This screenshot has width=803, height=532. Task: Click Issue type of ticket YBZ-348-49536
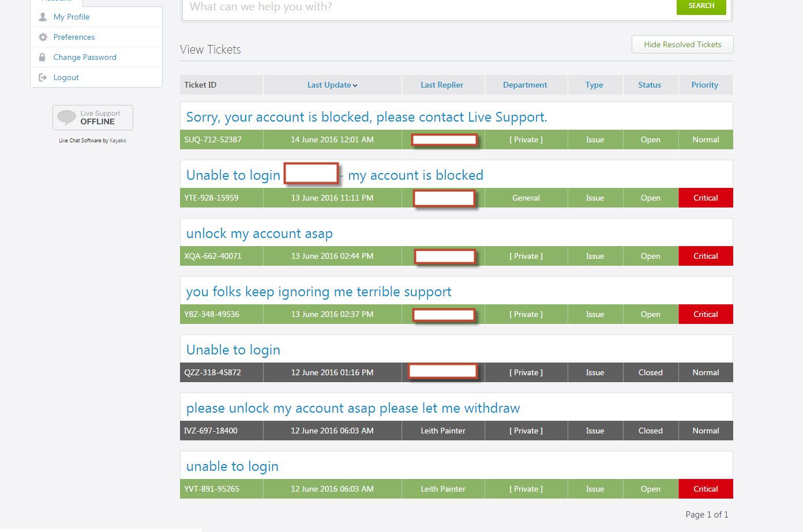pos(595,314)
